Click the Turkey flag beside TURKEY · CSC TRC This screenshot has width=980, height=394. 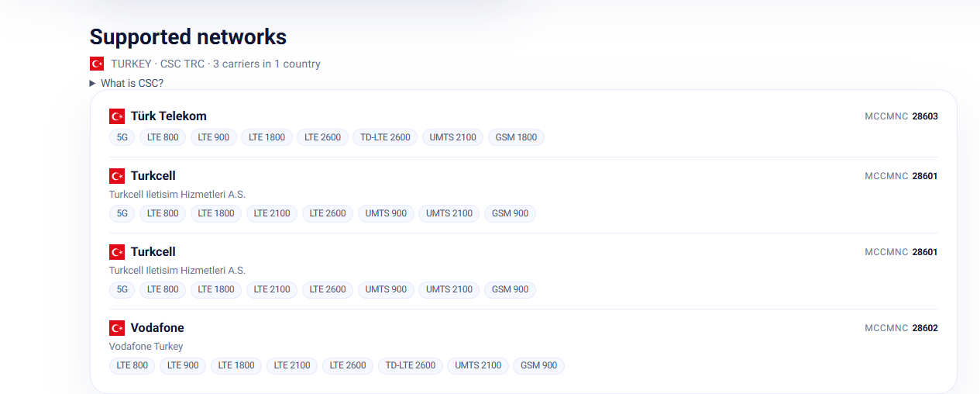coord(97,64)
